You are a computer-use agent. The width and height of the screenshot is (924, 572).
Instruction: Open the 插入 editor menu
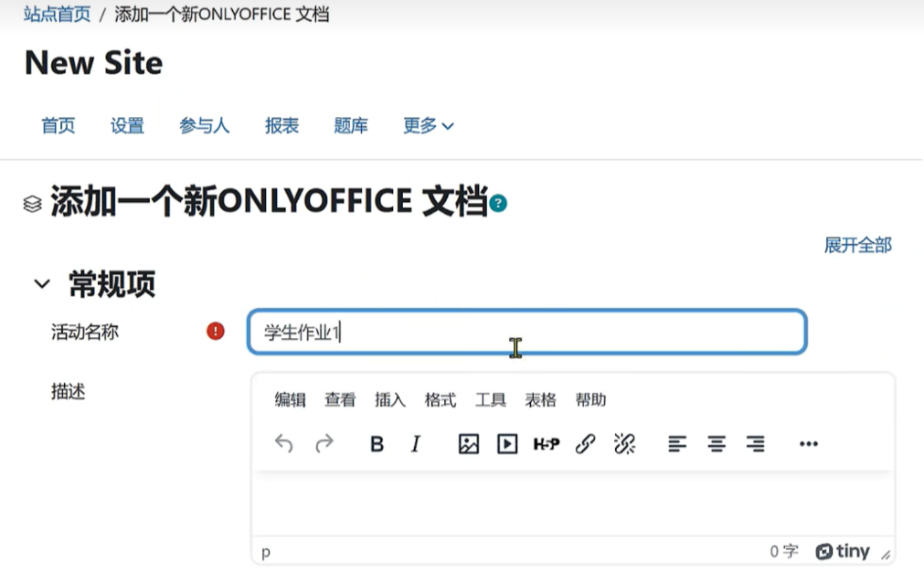pyautogui.click(x=390, y=400)
